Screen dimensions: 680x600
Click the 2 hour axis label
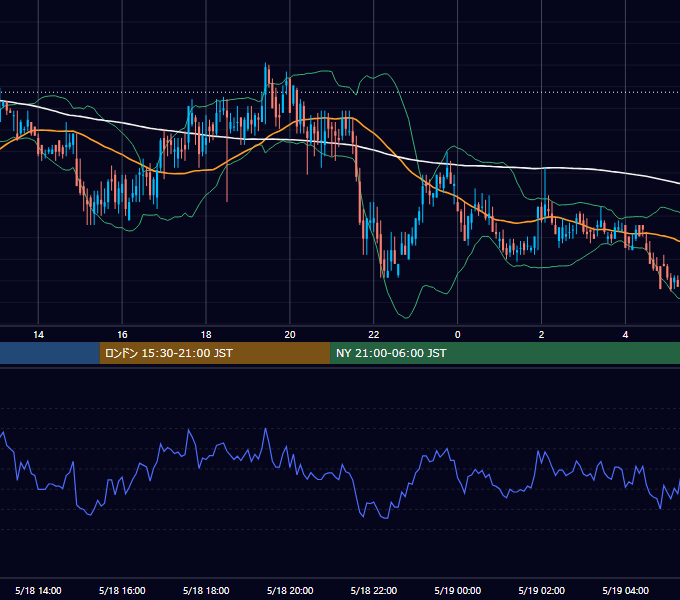[541, 335]
